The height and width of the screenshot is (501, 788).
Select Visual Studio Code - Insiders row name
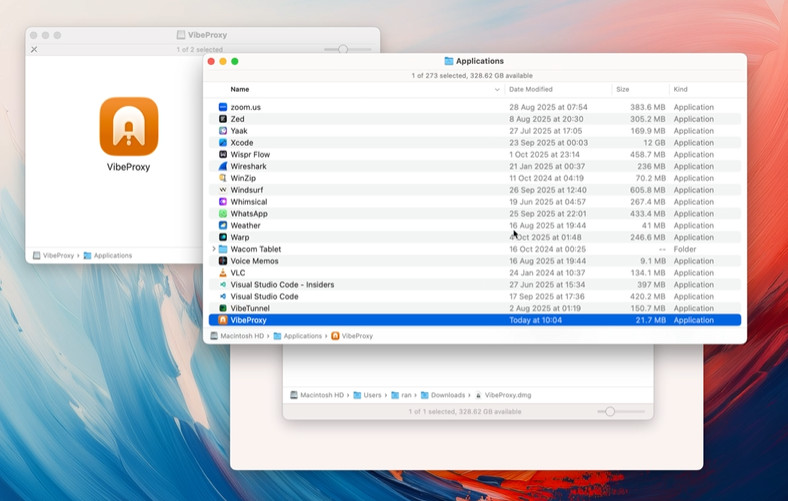282,284
